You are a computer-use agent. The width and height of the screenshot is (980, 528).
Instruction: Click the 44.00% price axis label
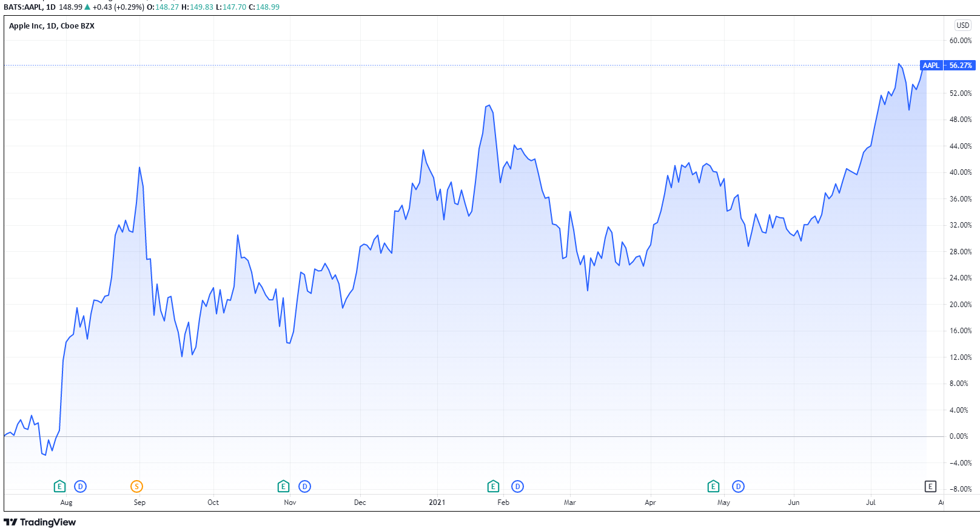(x=961, y=146)
